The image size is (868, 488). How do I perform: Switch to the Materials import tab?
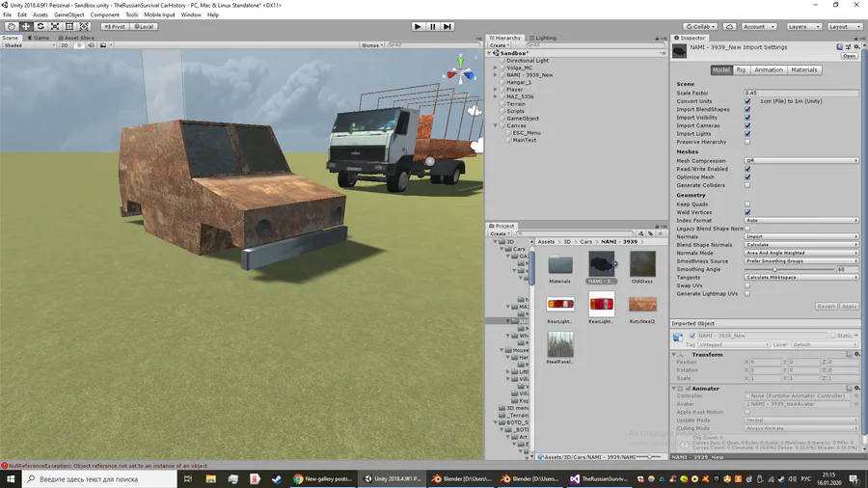tap(803, 70)
